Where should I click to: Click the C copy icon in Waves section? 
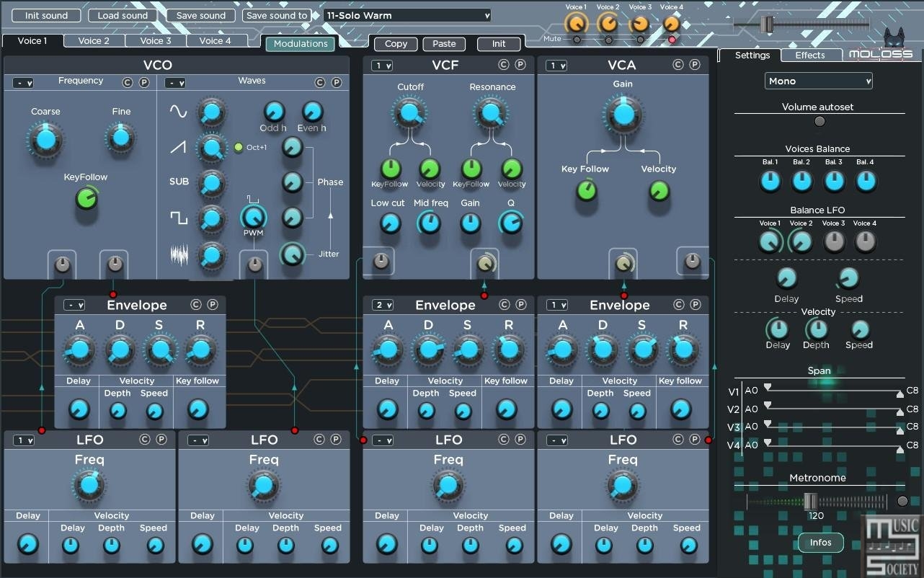[320, 82]
